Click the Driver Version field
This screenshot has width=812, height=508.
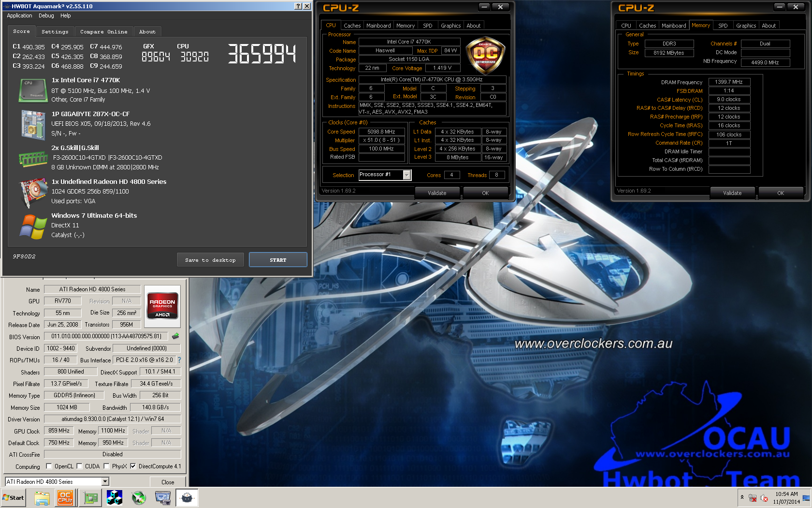113,419
